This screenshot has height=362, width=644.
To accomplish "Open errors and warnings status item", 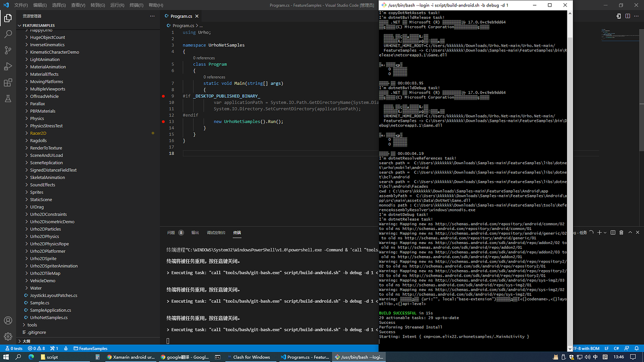I will coord(36,348).
